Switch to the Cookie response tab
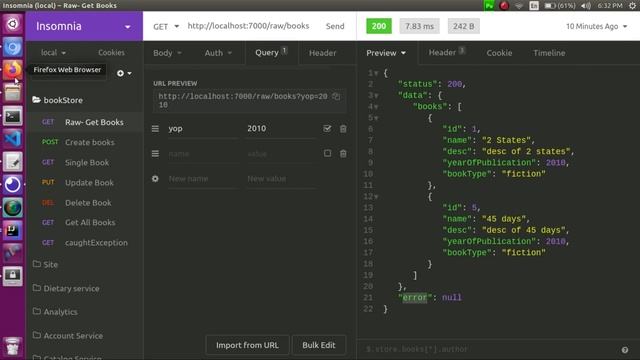Viewport: 640px width, 360px height. 499,53
